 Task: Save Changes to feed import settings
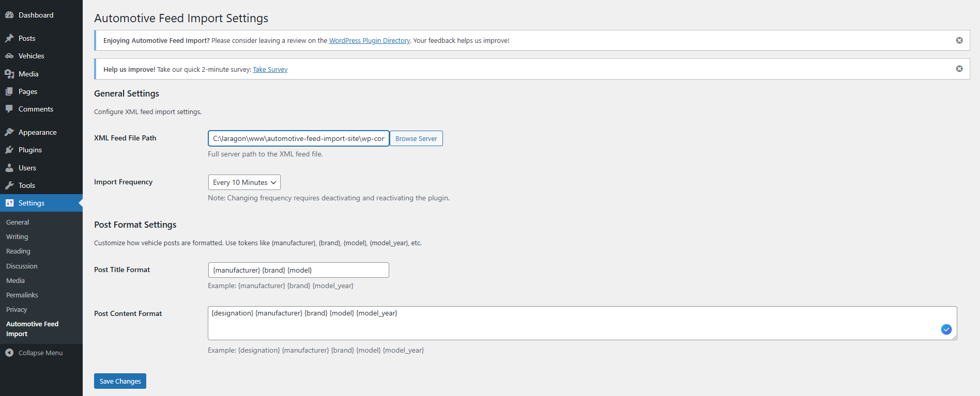coord(120,381)
